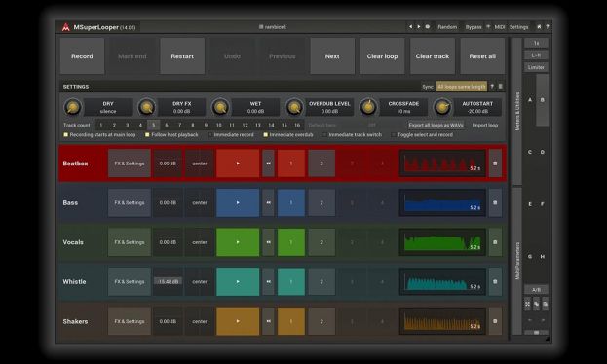The height and width of the screenshot is (364, 607).
Task: Play the Whistle track
Action: pos(238,281)
